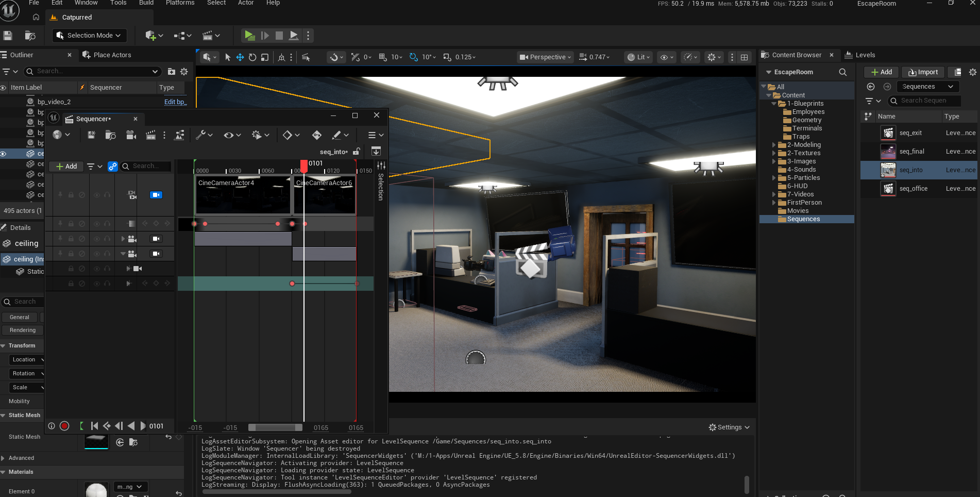Toggle camera lock on camera cuts track
This screenshot has height=497, width=980.
(156, 195)
